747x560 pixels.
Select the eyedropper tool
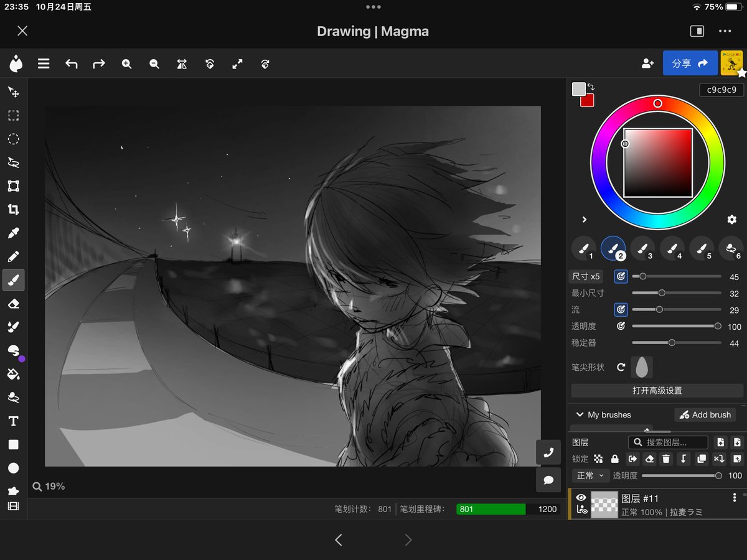13,233
